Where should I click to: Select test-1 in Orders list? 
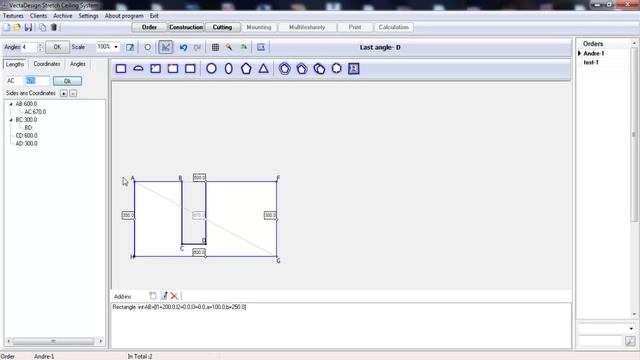pyautogui.click(x=591, y=62)
